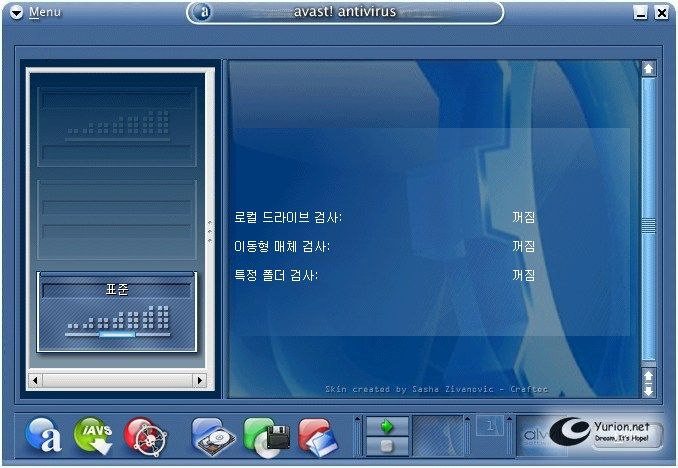This screenshot has height=468, width=678.
Task: Click the up/down arrows at scrollbar bottom
Action: [648, 383]
